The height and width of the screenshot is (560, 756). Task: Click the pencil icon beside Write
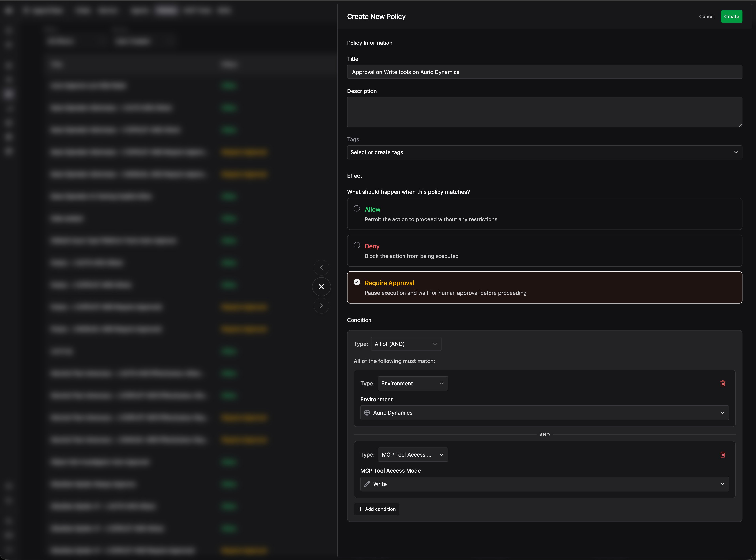click(367, 484)
